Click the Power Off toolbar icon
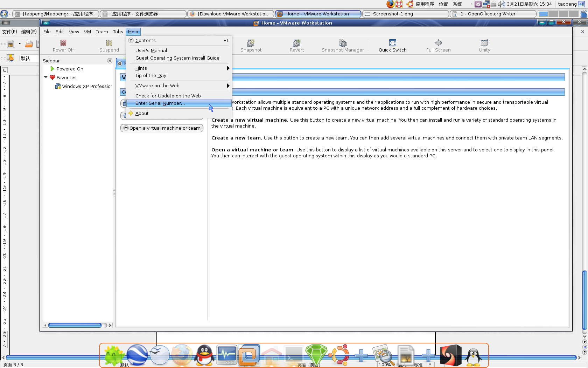Image resolution: width=588 pixels, height=368 pixels. pyautogui.click(x=63, y=43)
